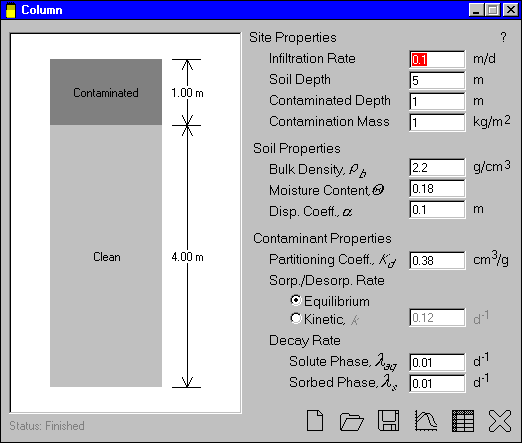This screenshot has width=522, height=443.
Task: Open a saved file via folder icon
Action: [351, 422]
